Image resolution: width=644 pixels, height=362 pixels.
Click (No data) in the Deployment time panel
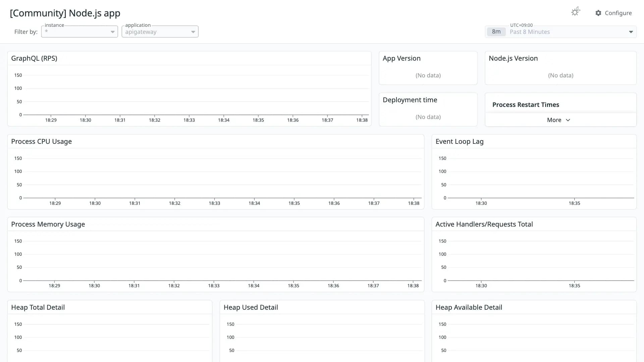pos(428,117)
